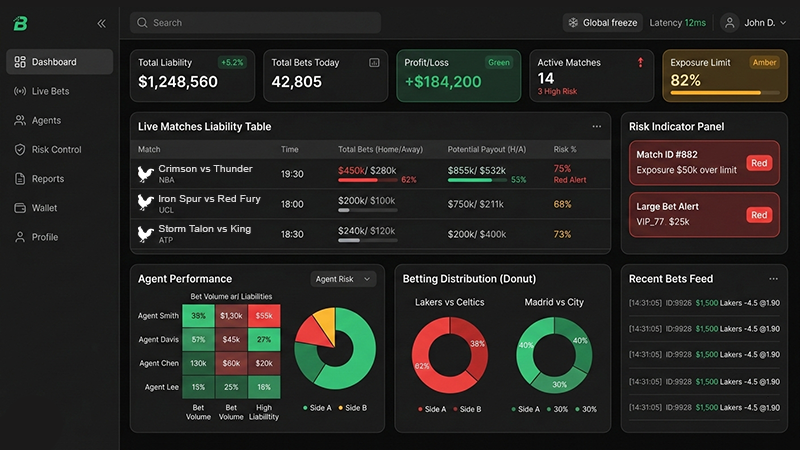Open Dashboard in the sidebar

pyautogui.click(x=60, y=62)
